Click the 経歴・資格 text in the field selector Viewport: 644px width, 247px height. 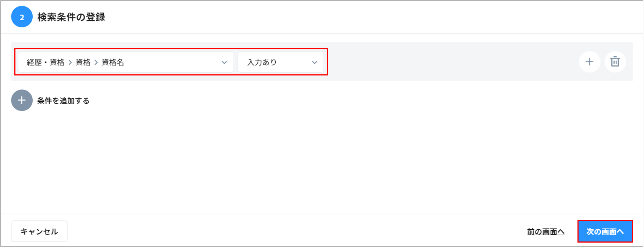(x=46, y=63)
